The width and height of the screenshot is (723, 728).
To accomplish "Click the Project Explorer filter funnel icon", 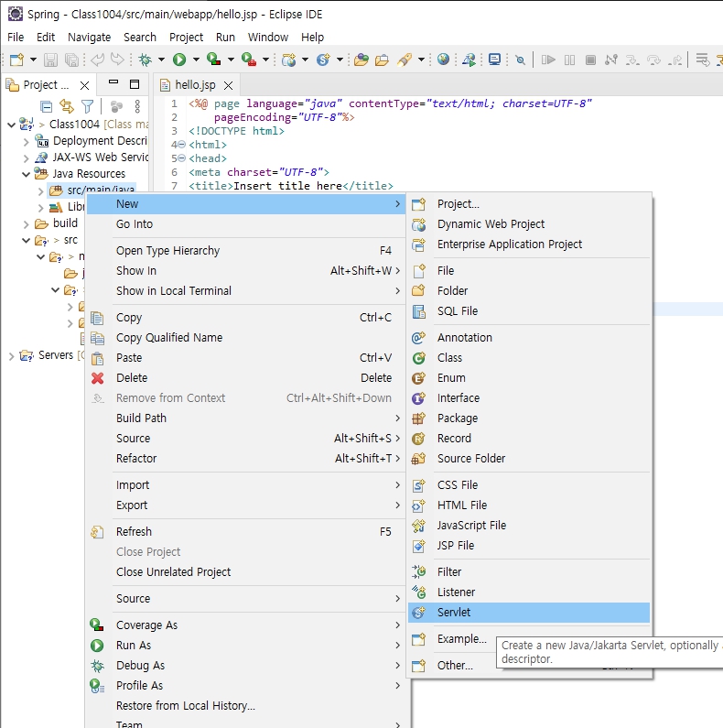I will click(87, 107).
